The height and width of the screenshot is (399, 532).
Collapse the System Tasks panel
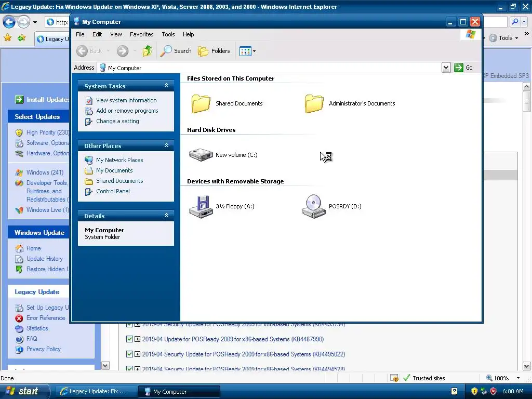[x=166, y=86]
